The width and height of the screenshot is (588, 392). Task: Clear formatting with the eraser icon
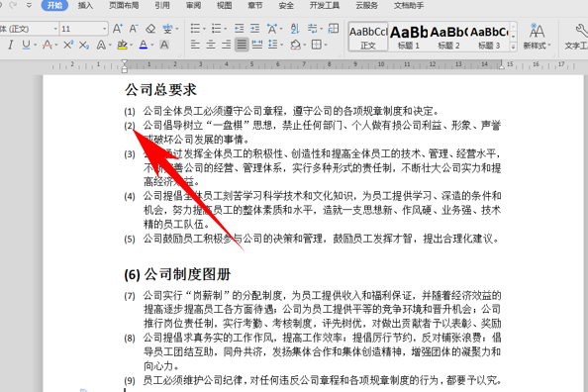point(150,29)
